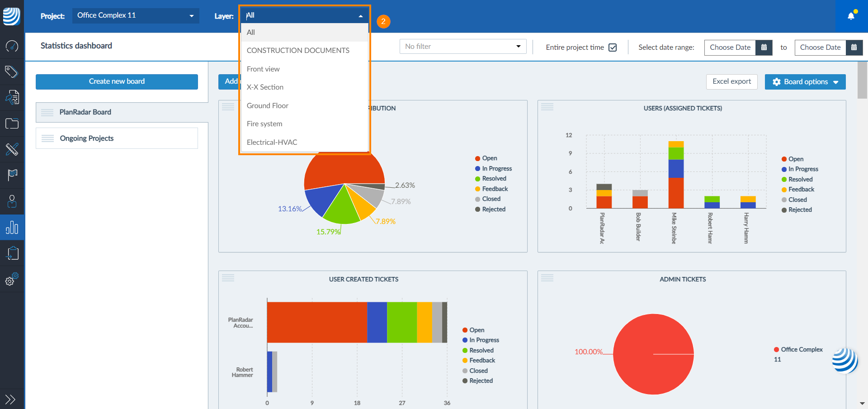Open the settings gears icon in sidebar
Screen dimensions: 868x409
(x=12, y=280)
